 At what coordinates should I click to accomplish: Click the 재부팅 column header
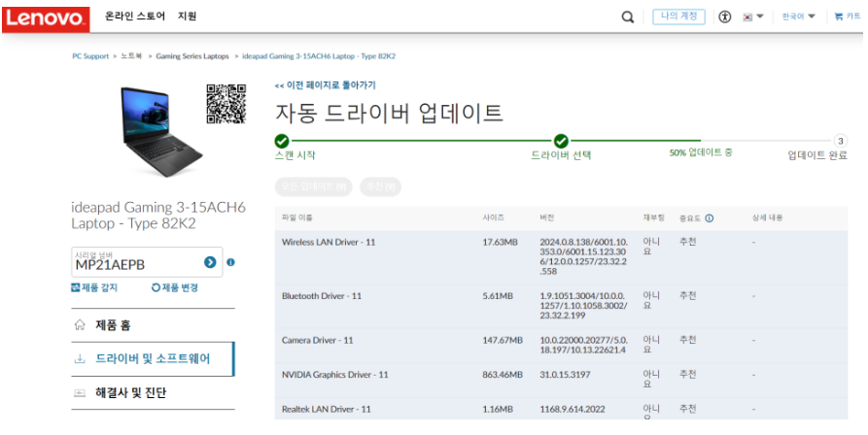(x=653, y=217)
